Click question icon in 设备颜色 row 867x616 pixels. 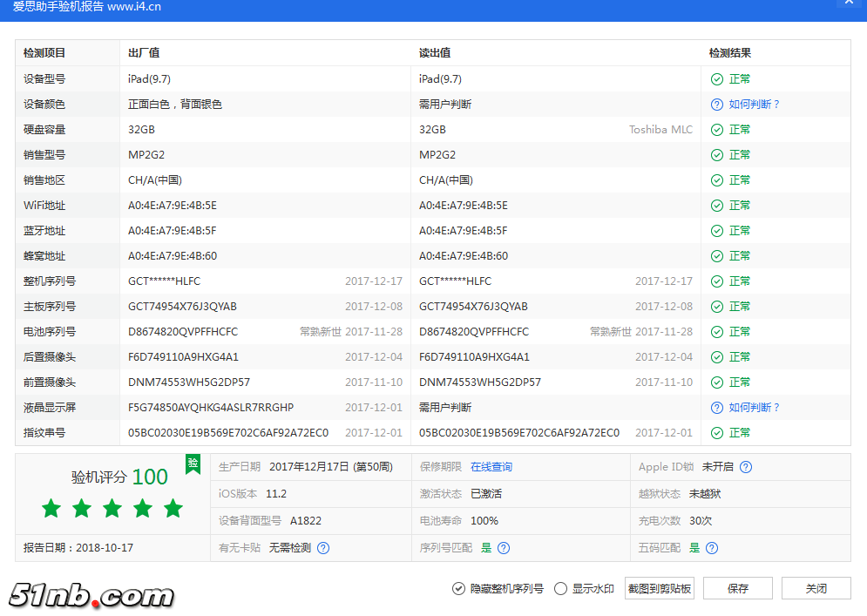point(716,105)
